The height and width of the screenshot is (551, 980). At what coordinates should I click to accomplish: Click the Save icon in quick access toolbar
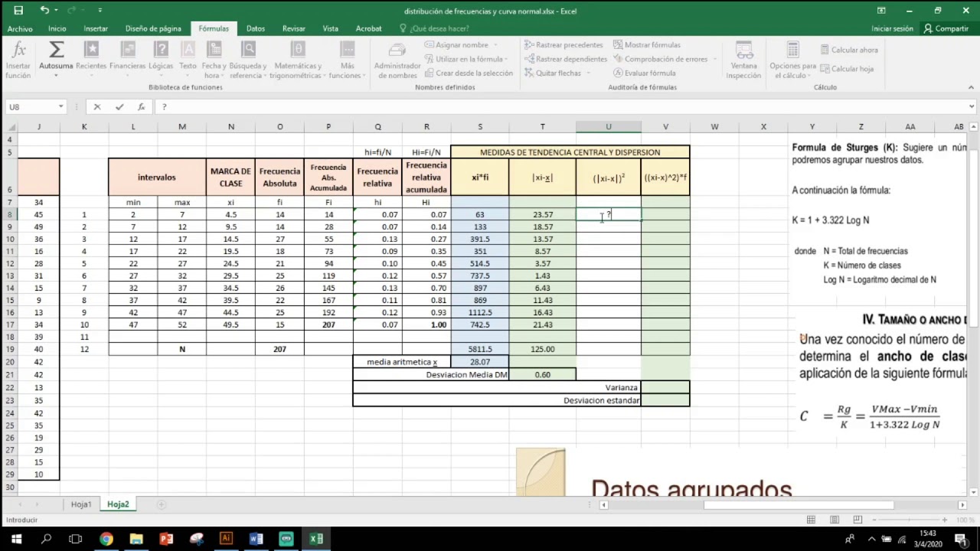click(18, 11)
